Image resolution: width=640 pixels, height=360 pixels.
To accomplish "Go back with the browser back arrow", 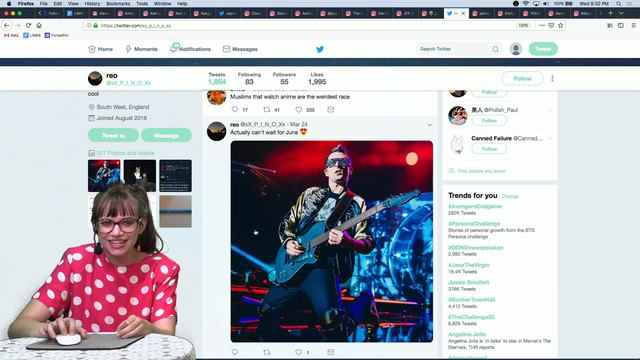I will 7,25.
